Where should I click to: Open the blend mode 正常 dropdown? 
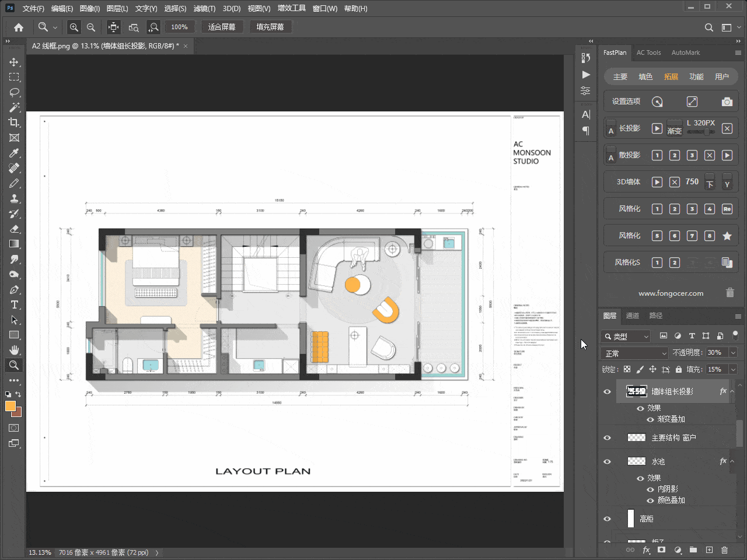[634, 353]
